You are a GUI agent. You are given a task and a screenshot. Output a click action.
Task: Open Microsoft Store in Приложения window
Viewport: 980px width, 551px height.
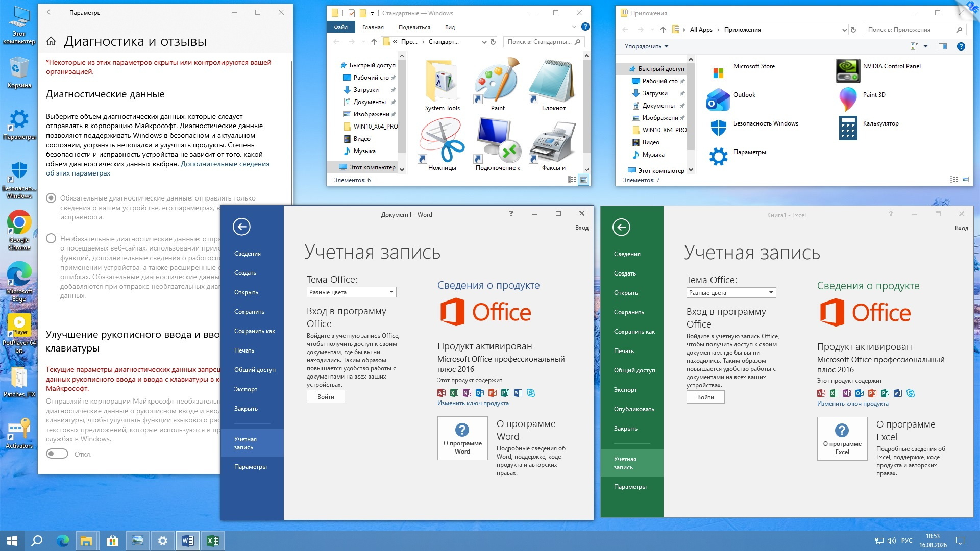(718, 72)
